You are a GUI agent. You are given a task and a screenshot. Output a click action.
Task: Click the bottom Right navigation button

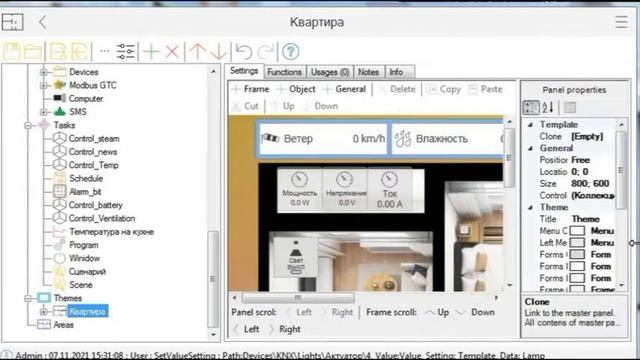tap(284, 329)
